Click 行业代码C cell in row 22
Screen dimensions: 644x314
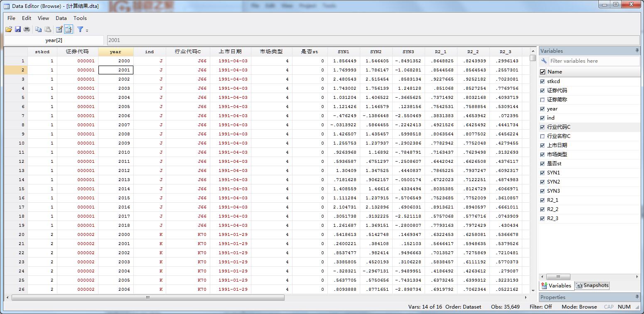click(188, 253)
